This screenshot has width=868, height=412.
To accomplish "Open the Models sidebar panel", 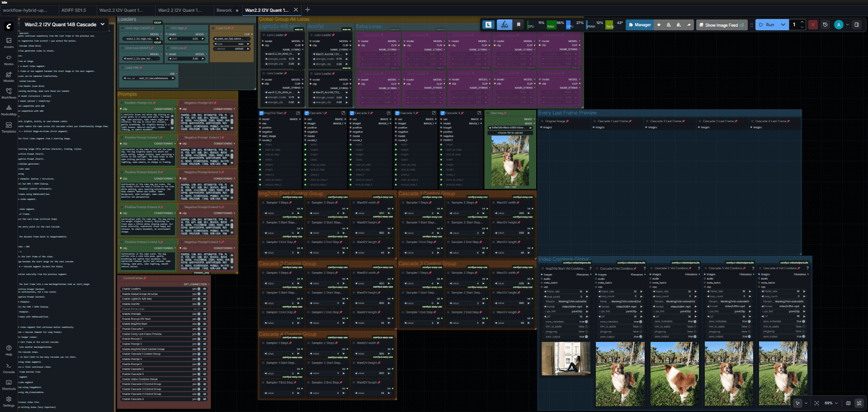I will coord(9,77).
